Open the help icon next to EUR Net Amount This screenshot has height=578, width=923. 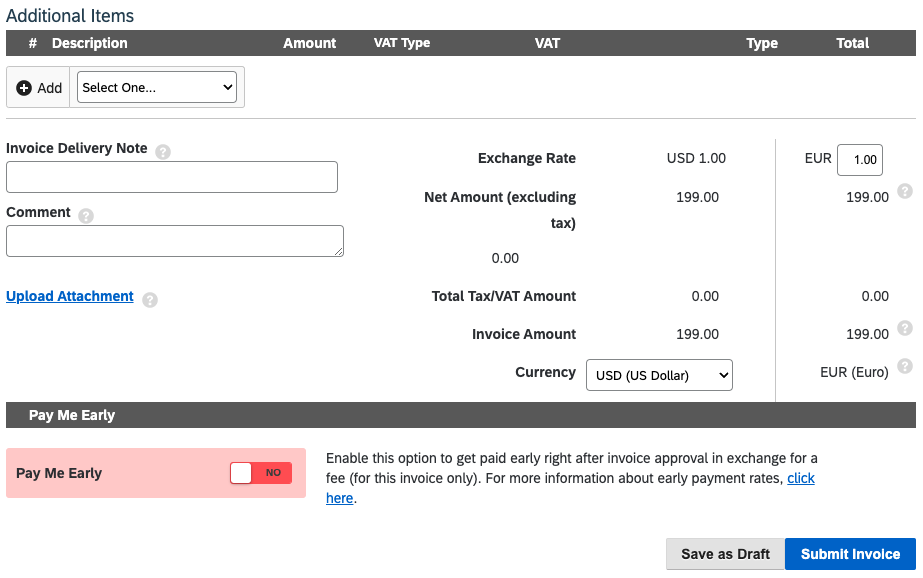tap(905, 191)
